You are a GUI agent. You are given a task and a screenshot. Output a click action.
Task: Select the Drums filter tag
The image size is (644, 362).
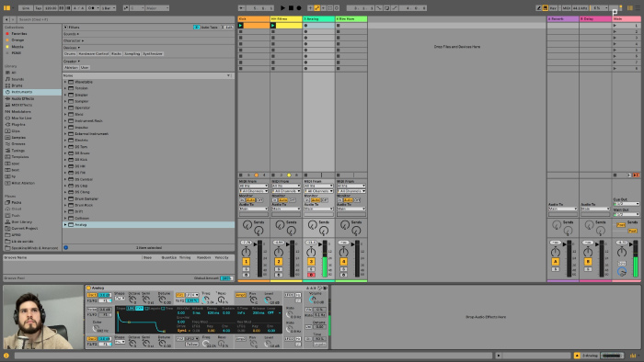(x=70, y=53)
